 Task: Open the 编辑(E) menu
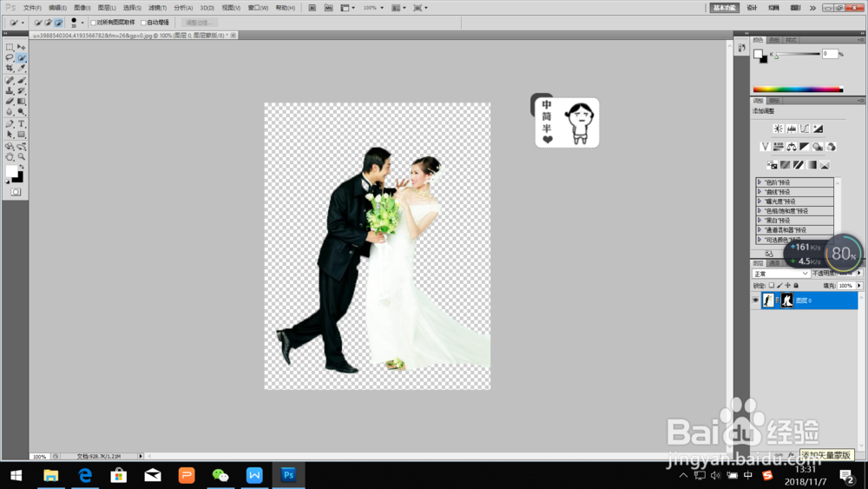click(x=57, y=8)
